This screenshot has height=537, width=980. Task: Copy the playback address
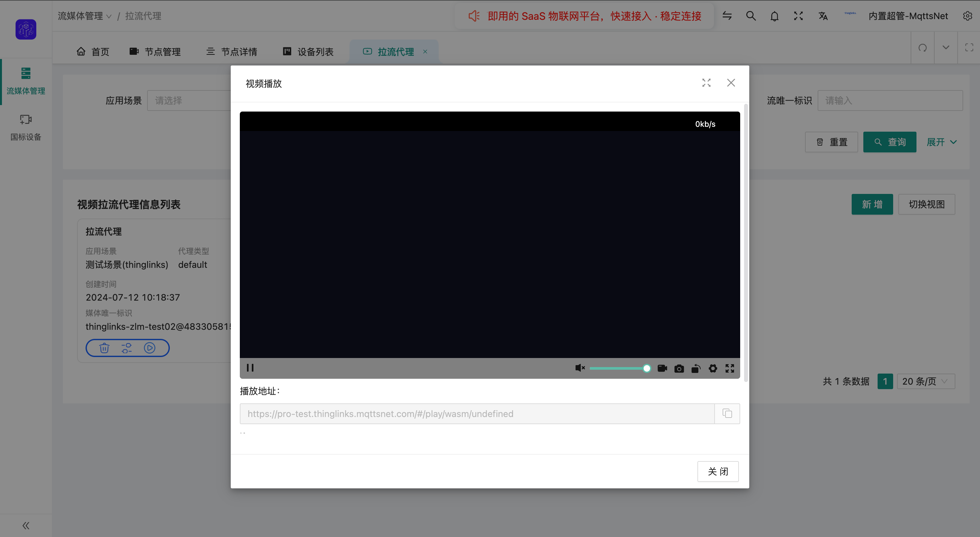coord(727,413)
